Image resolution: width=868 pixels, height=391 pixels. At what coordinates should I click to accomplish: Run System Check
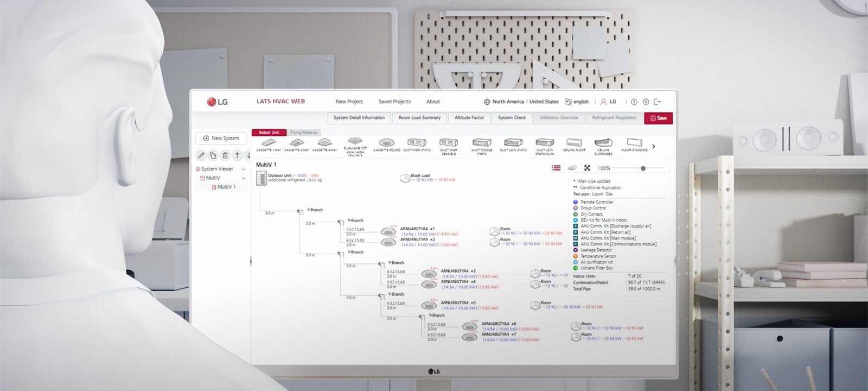512,118
